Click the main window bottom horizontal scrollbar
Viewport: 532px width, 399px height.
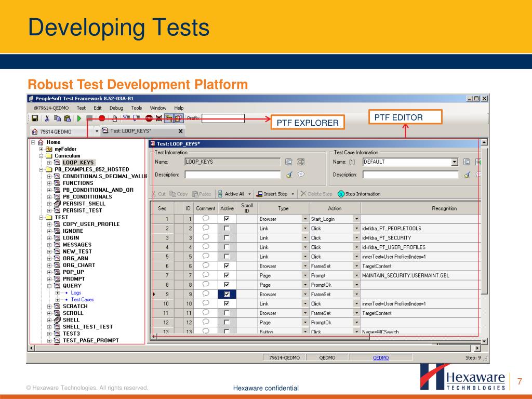tap(254, 348)
